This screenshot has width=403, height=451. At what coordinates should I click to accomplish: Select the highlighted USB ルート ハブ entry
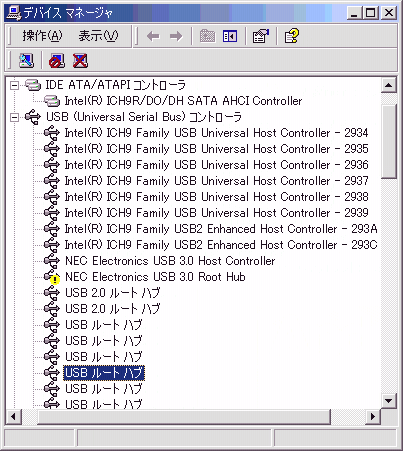pos(104,373)
